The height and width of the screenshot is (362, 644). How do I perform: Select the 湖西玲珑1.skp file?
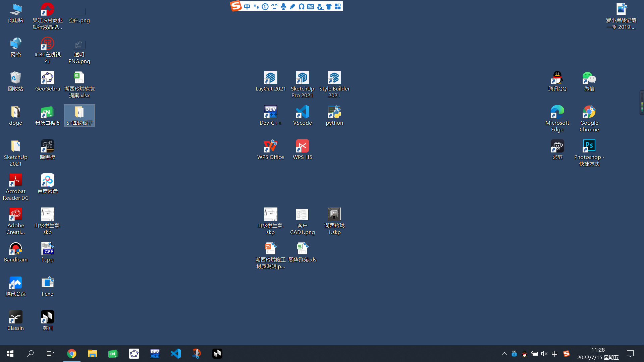(x=334, y=222)
